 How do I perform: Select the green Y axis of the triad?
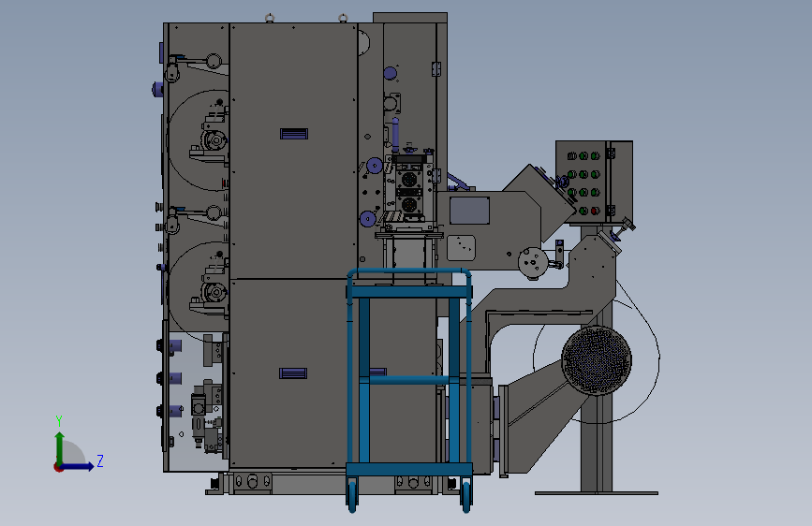tap(59, 448)
